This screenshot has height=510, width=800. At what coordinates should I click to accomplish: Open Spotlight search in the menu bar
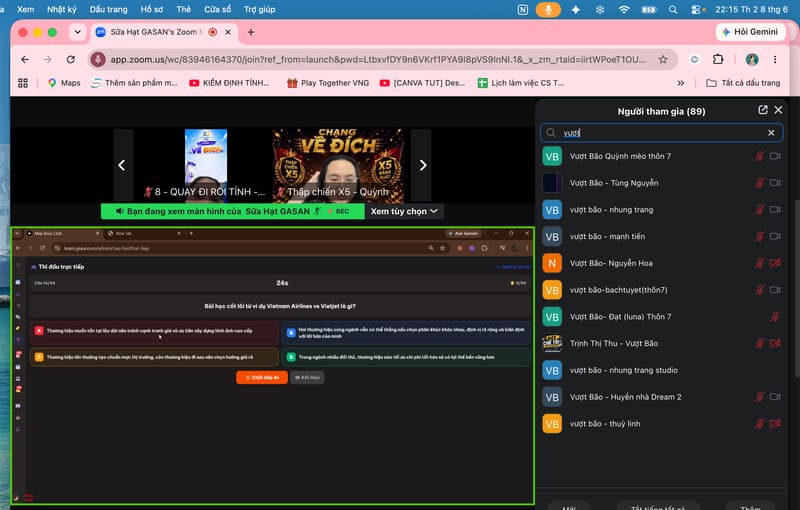[x=673, y=9]
